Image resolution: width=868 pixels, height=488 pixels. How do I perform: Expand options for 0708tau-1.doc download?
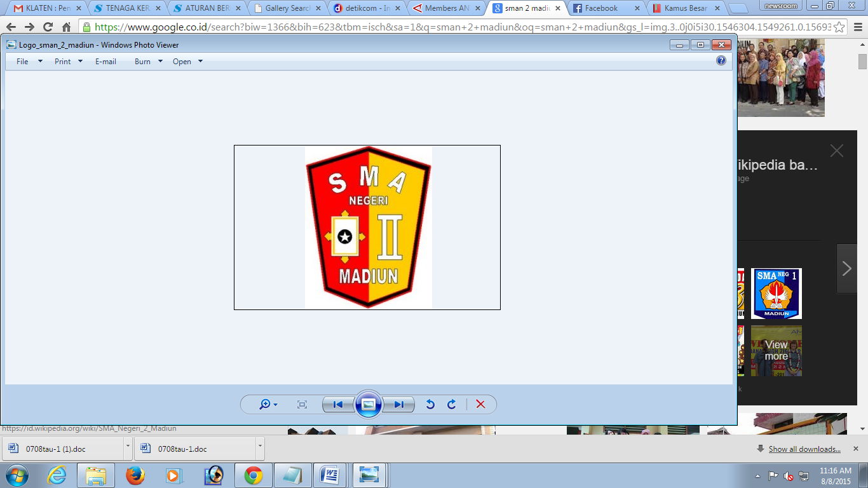click(x=260, y=449)
